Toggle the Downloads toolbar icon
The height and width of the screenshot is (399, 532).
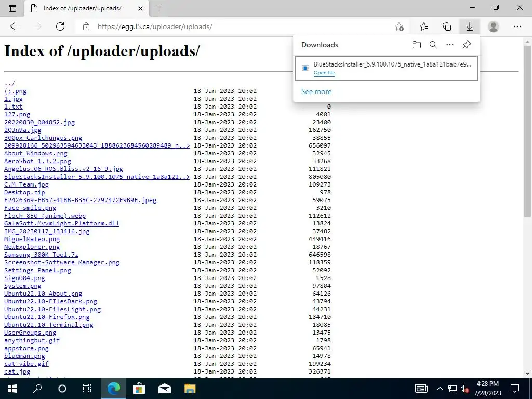(470, 26)
